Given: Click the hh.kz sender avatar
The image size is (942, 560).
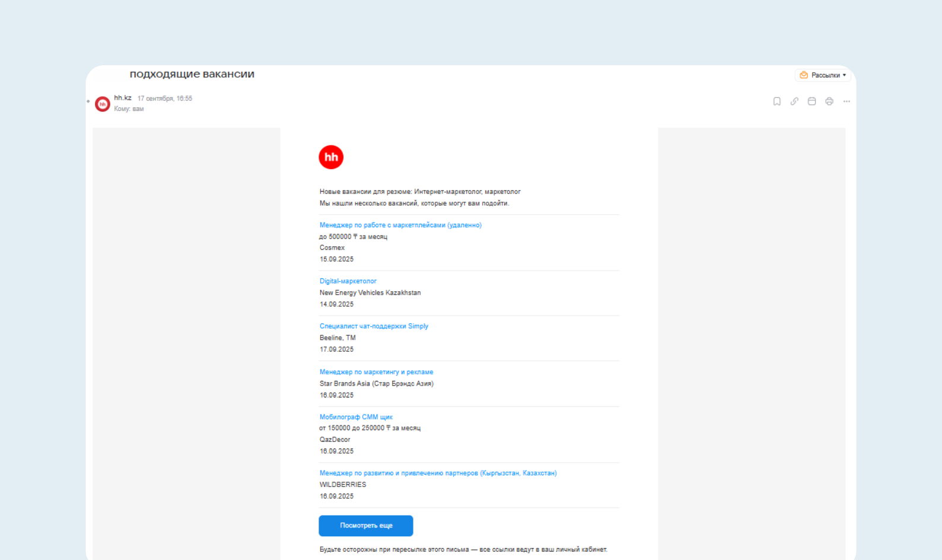Looking at the screenshot, I should 103,104.
